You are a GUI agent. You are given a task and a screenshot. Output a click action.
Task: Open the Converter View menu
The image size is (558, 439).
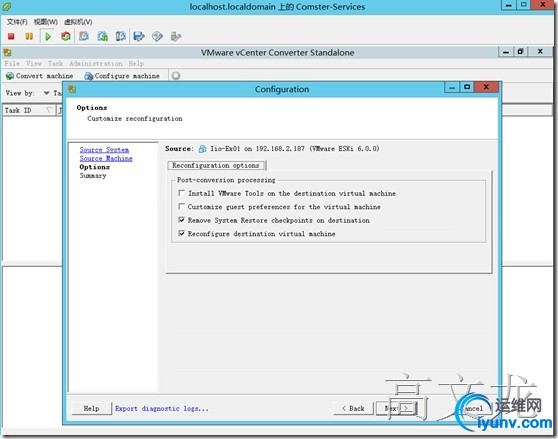34,64
